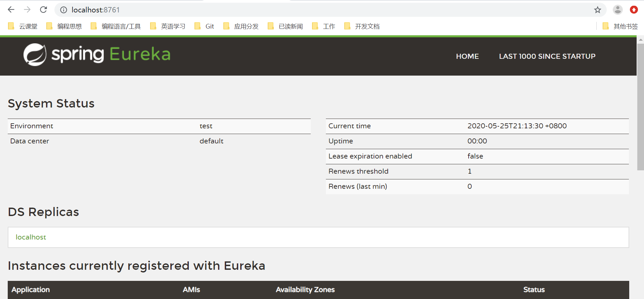Reload the page with refresh icon
644x299 pixels.
click(x=43, y=10)
